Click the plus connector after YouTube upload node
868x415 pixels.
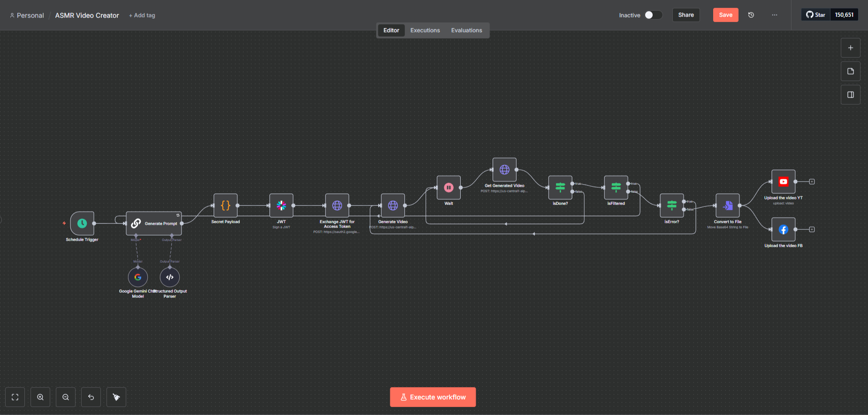[812, 181]
